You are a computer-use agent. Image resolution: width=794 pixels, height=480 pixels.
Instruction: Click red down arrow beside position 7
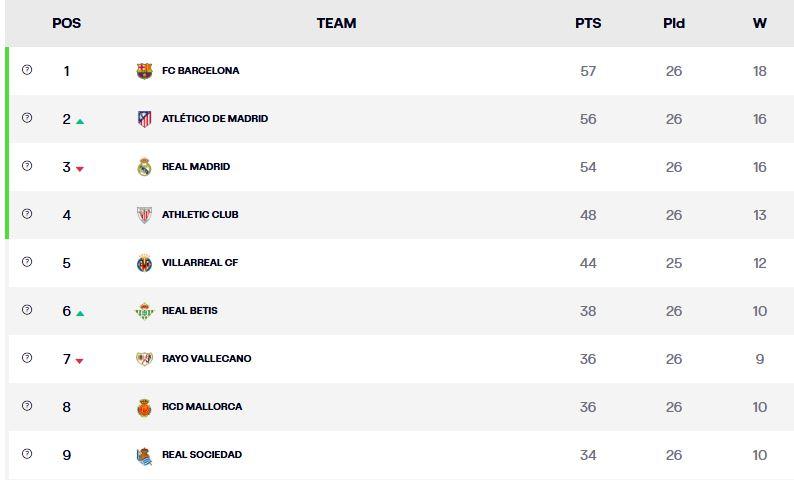80,361
